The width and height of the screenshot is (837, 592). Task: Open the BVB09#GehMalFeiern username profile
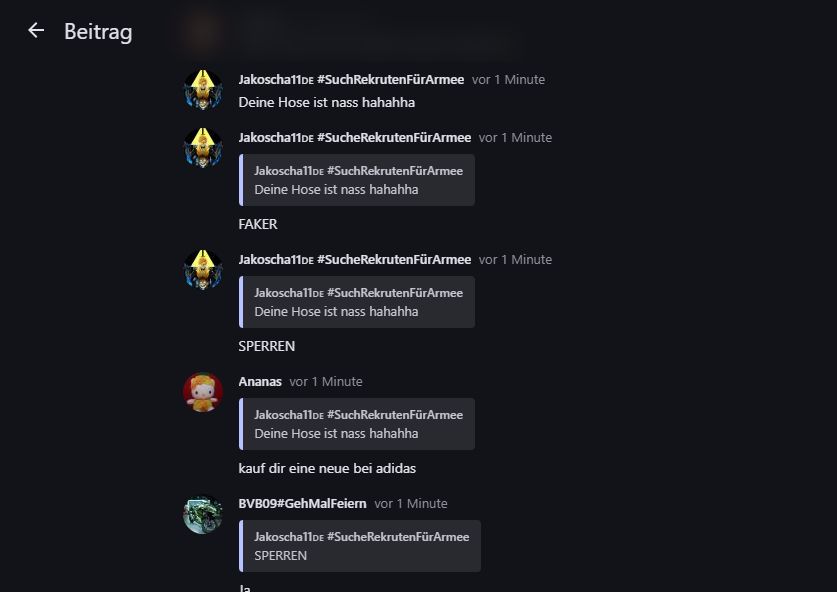(302, 504)
